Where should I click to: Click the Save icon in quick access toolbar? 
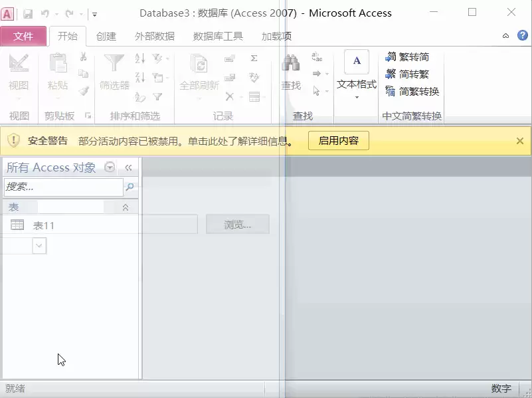28,14
